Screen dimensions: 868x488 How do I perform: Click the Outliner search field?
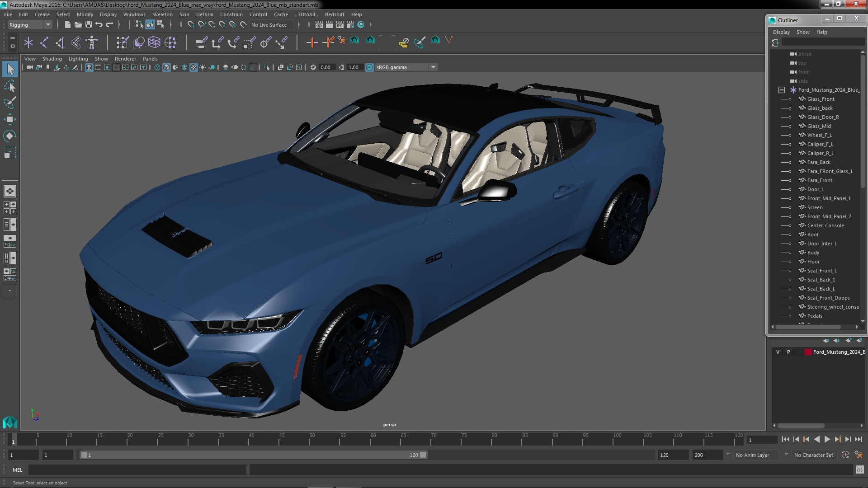point(823,42)
